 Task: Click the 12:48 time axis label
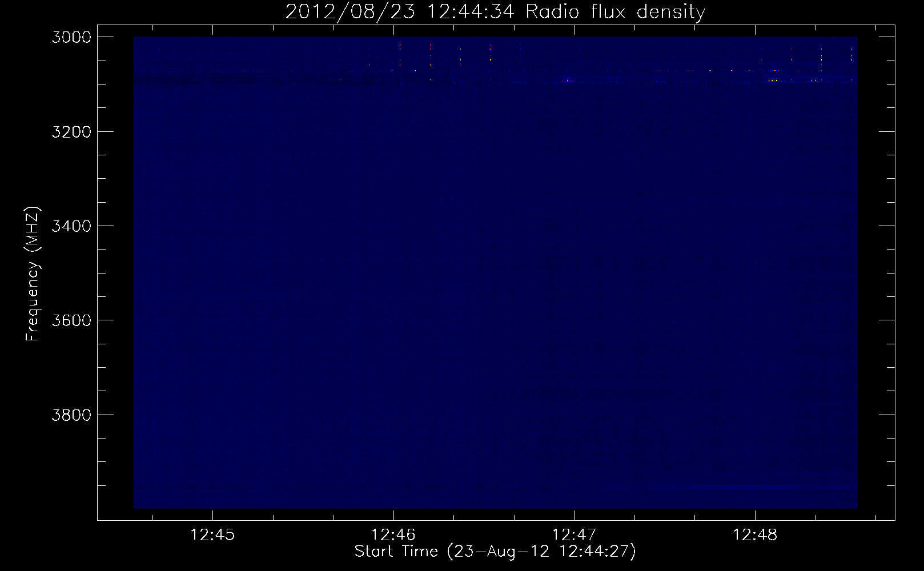[x=755, y=535]
